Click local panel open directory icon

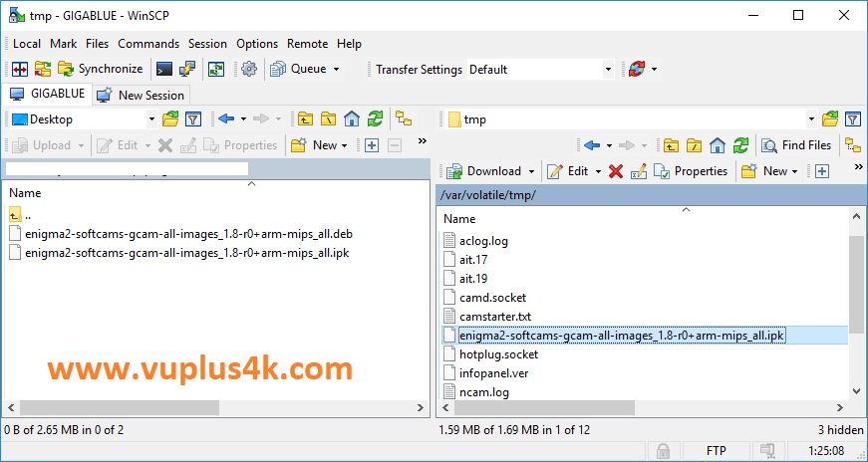pyautogui.click(x=170, y=118)
